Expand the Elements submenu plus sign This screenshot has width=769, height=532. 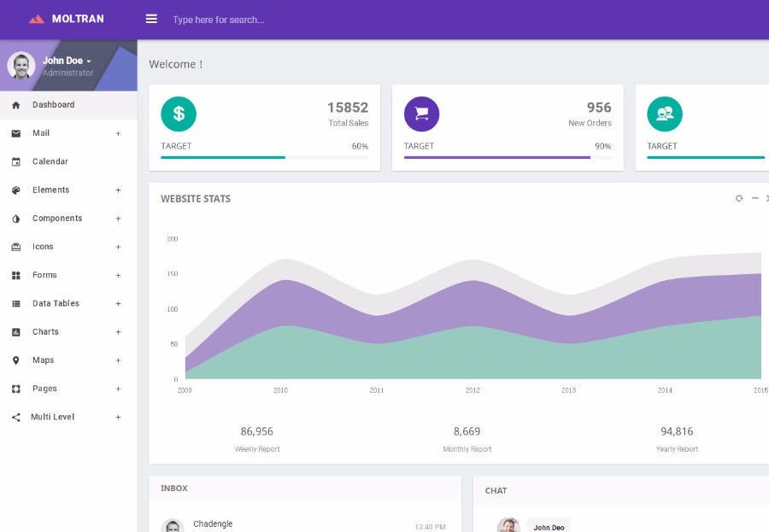coord(118,190)
